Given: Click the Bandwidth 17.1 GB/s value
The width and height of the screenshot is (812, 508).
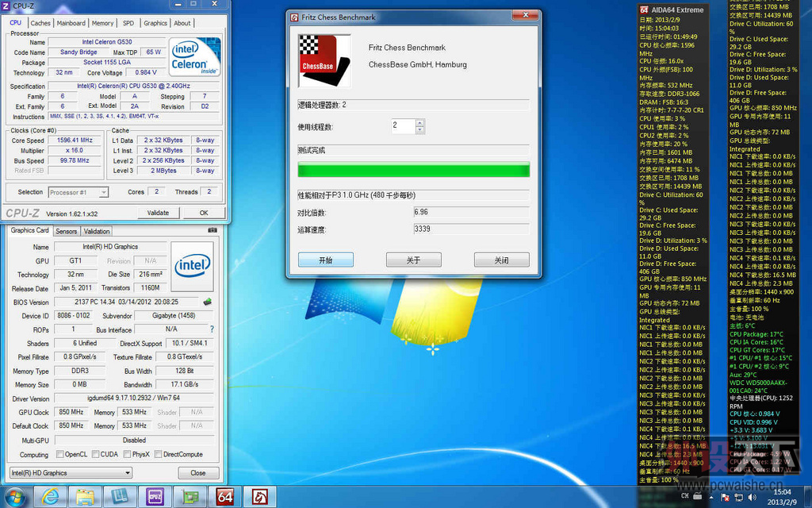Looking at the screenshot, I should point(184,384).
